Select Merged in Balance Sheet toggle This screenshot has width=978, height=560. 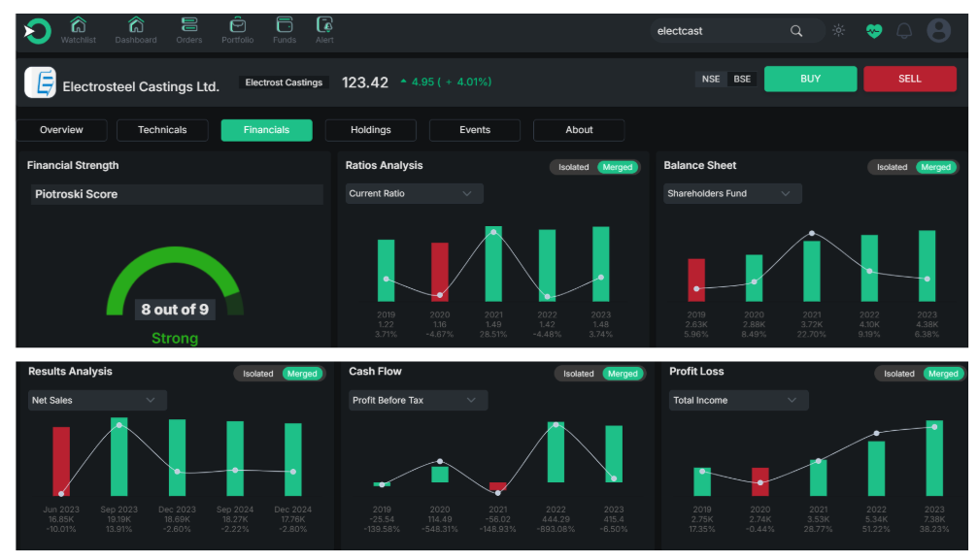pos(936,167)
